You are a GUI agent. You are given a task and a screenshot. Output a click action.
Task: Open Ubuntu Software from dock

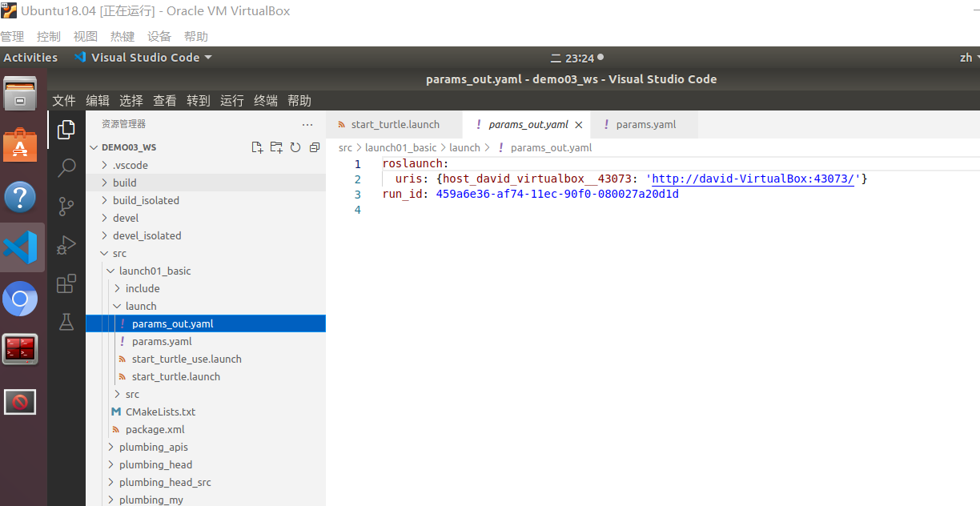(x=21, y=146)
